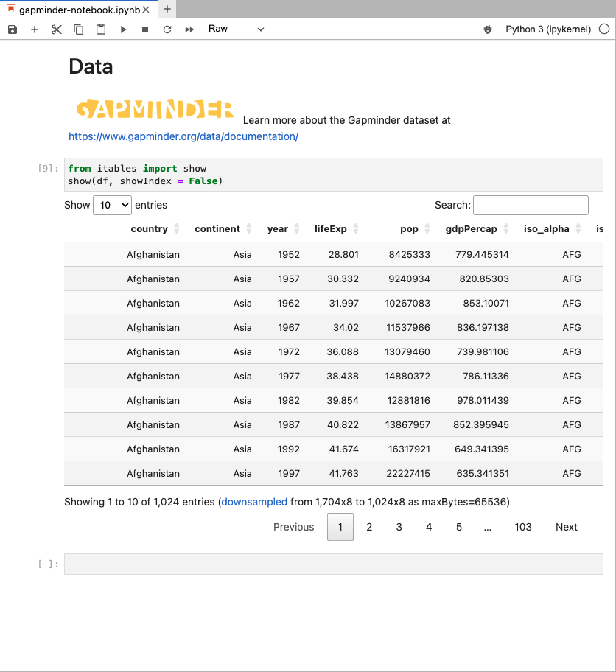
Task: Restart kernel and run all cells
Action: tap(190, 29)
